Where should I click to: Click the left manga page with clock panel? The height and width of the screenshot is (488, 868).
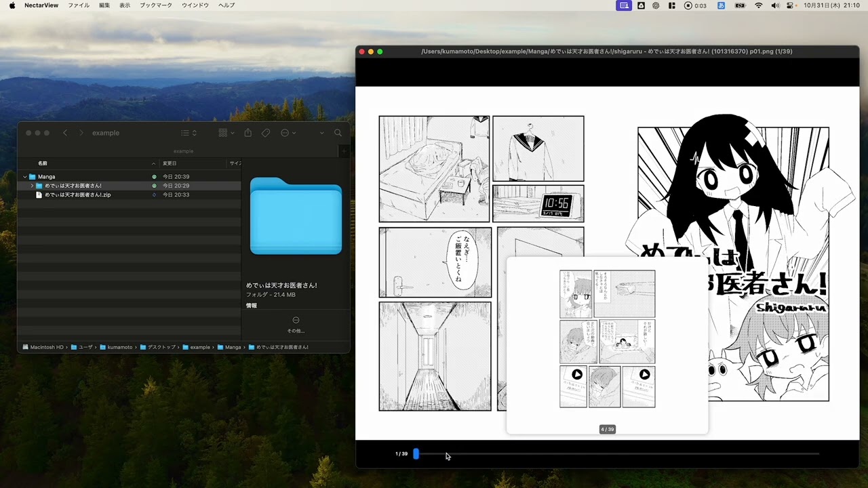click(x=481, y=263)
